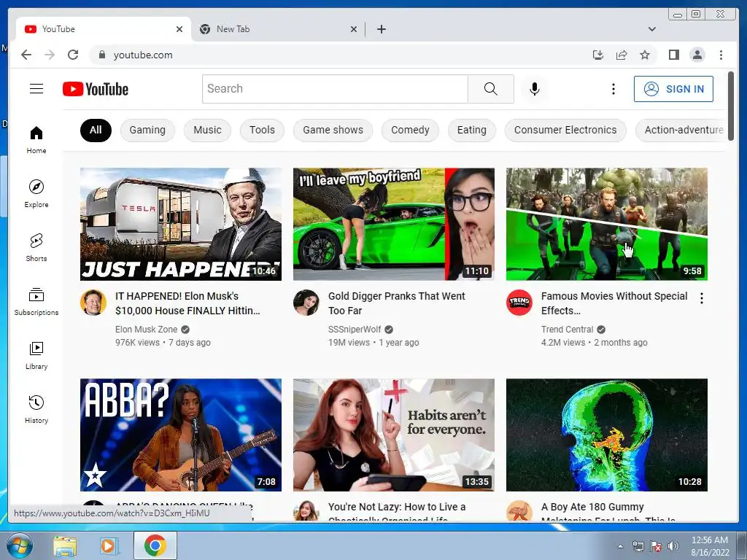Click the install app icon in address bar
This screenshot has height=560, width=747.
coord(598,55)
